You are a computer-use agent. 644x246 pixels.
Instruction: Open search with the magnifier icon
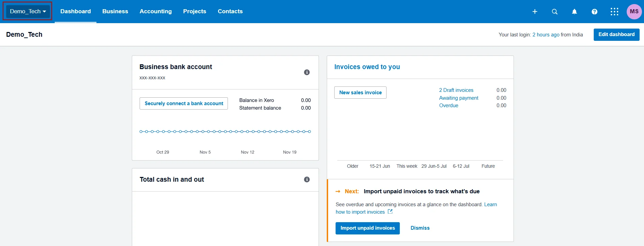pos(555,12)
